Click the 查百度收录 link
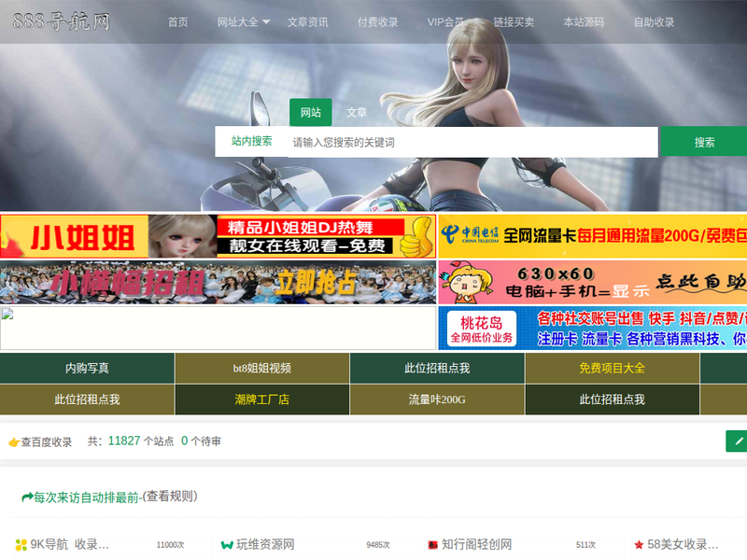The height and width of the screenshot is (560, 747). coord(46,441)
